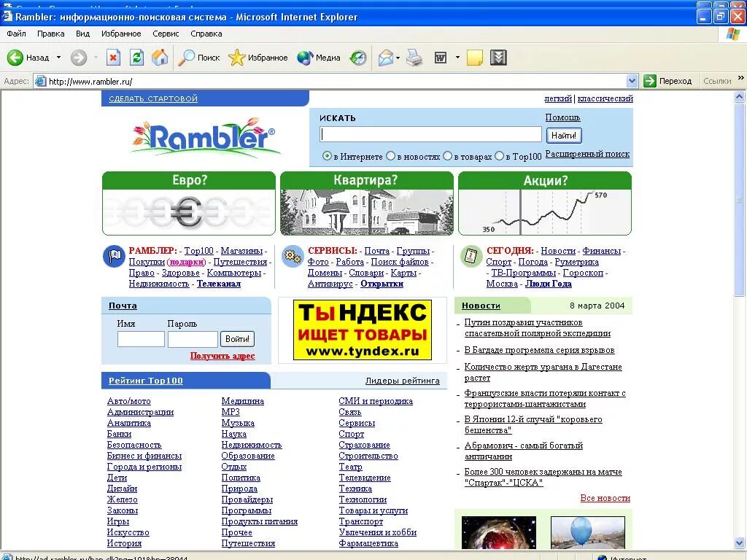
Task: Click the IE icon in the title bar
Action: [x=7, y=16]
